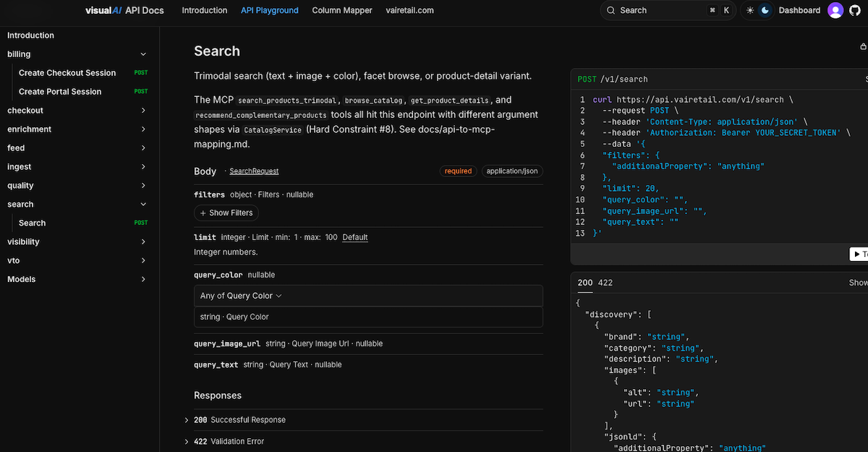The height and width of the screenshot is (452, 868).
Task: Select the 200 response example tab
Action: (x=584, y=283)
